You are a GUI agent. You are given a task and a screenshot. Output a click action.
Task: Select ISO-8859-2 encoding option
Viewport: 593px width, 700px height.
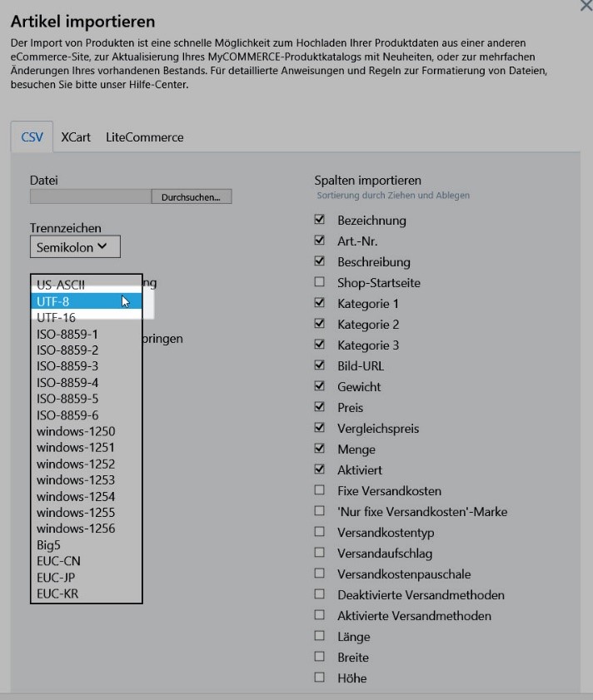87,350
